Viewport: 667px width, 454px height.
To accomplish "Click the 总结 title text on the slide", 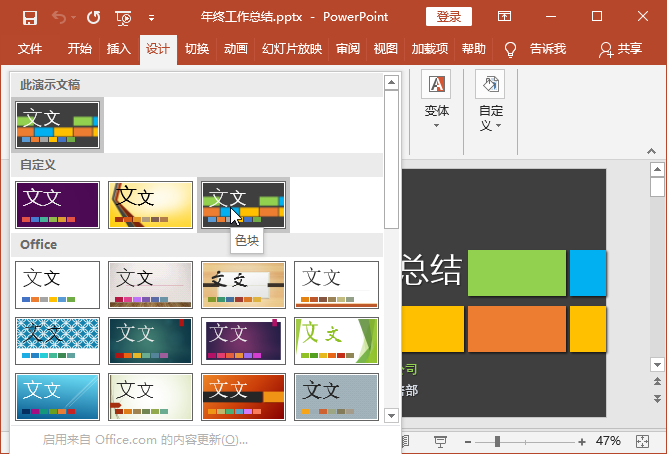I will 431,270.
